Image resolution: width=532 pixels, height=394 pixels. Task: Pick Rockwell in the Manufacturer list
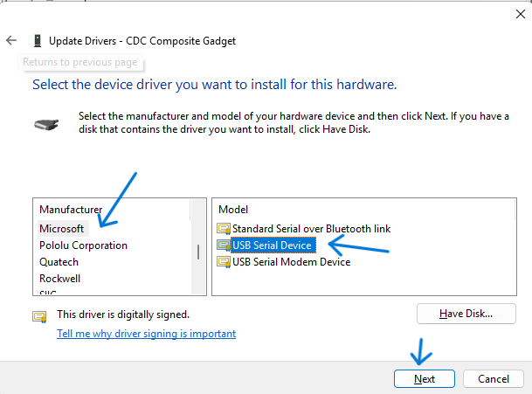click(59, 279)
